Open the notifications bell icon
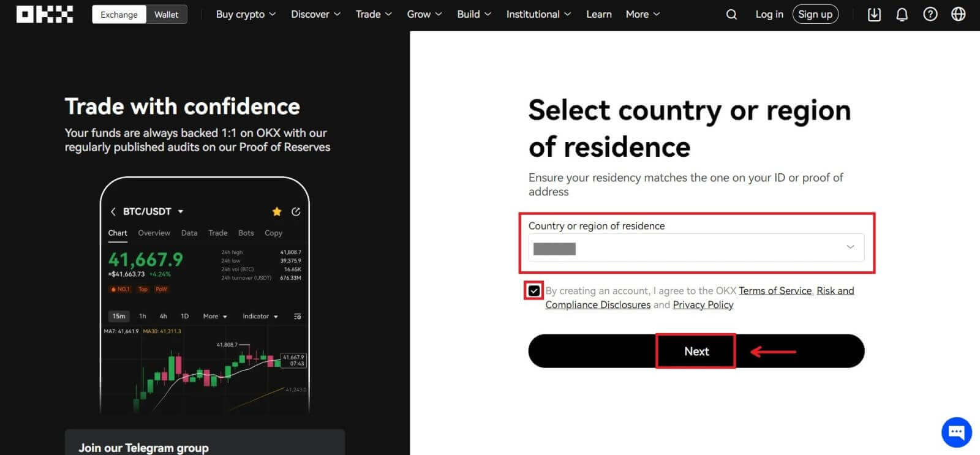Image resolution: width=980 pixels, height=455 pixels. point(902,14)
